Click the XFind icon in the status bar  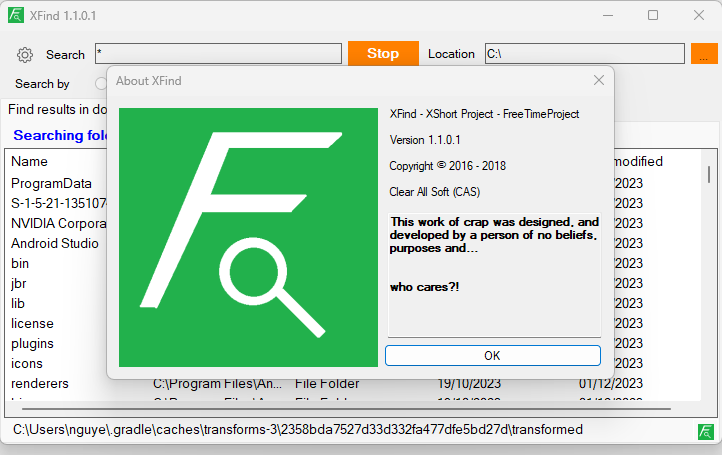point(705,432)
